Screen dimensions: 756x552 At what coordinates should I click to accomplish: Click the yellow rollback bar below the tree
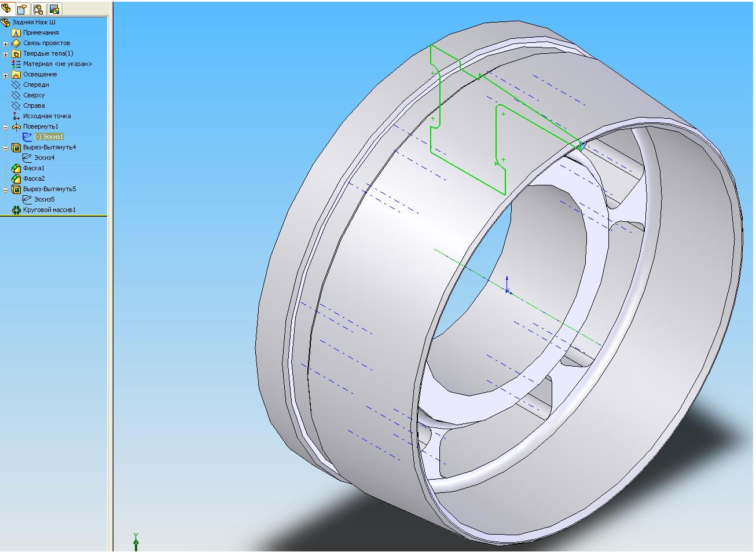click(x=54, y=216)
